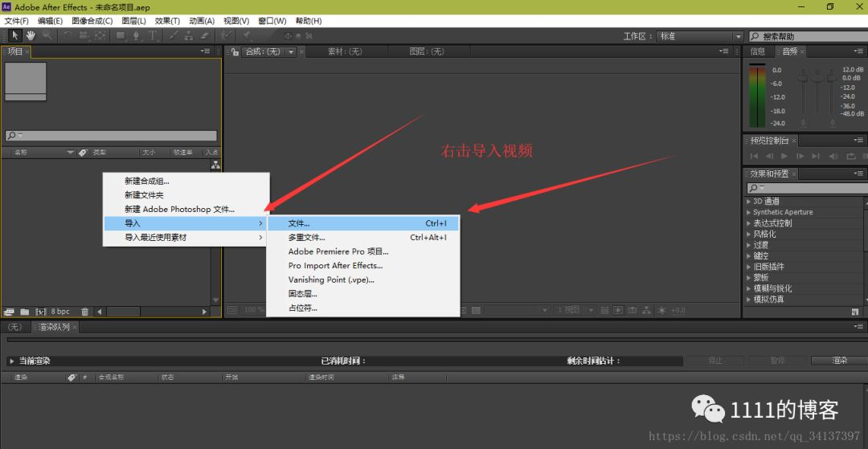Screen dimensions: 868x449
Task: Select the Hand tool
Action: click(x=31, y=35)
